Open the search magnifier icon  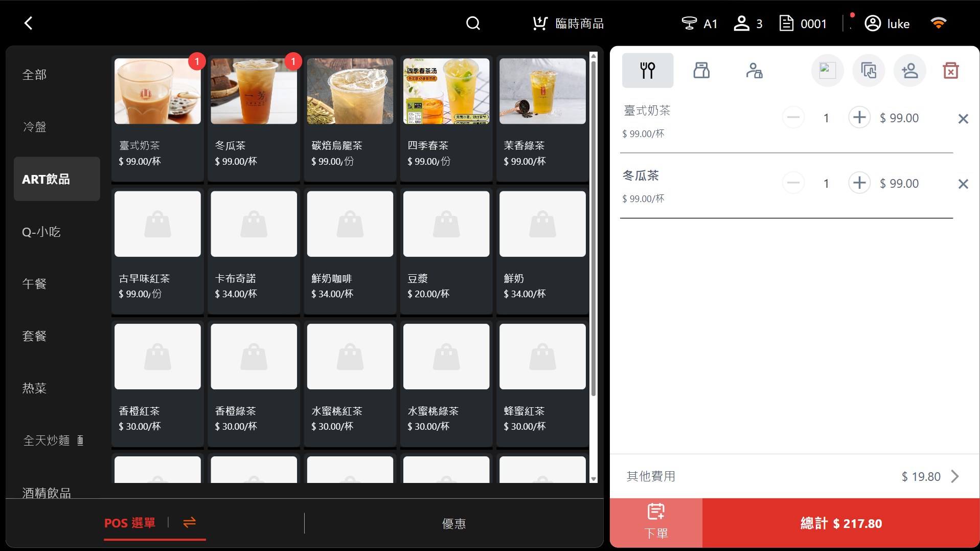point(473,24)
